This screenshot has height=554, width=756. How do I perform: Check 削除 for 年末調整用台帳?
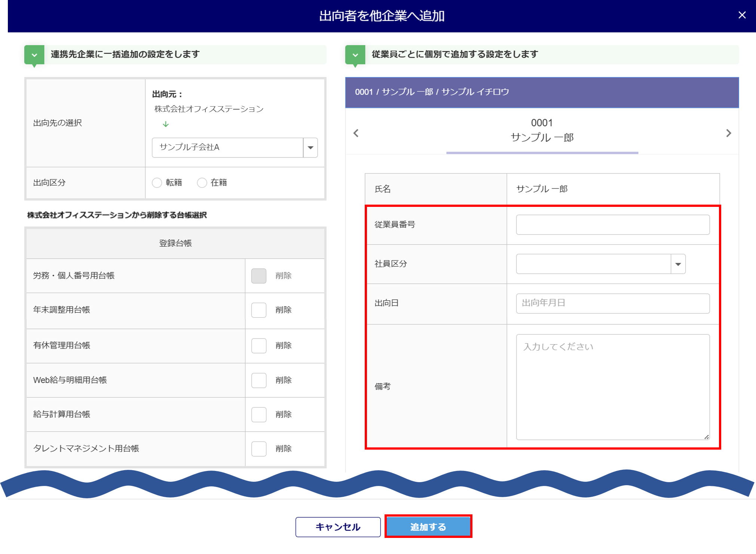(259, 310)
